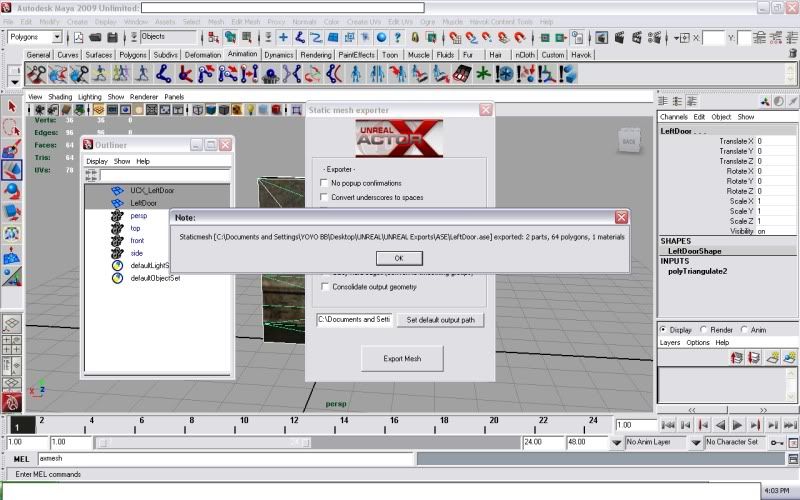Expand the shelf menu arrow at left of shelf
The height and width of the screenshot is (500, 800).
point(15,82)
